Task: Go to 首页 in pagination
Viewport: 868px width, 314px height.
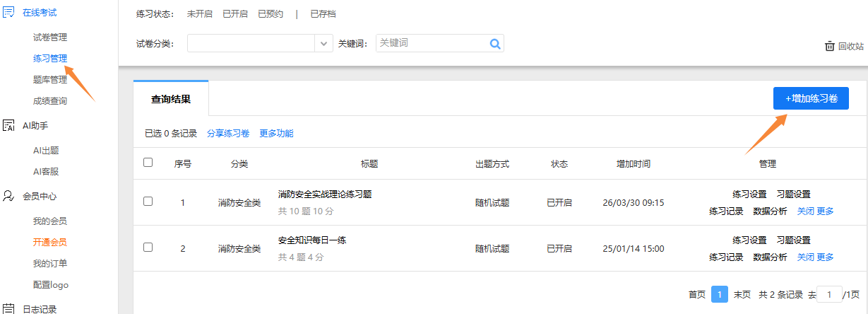Action: [x=696, y=294]
